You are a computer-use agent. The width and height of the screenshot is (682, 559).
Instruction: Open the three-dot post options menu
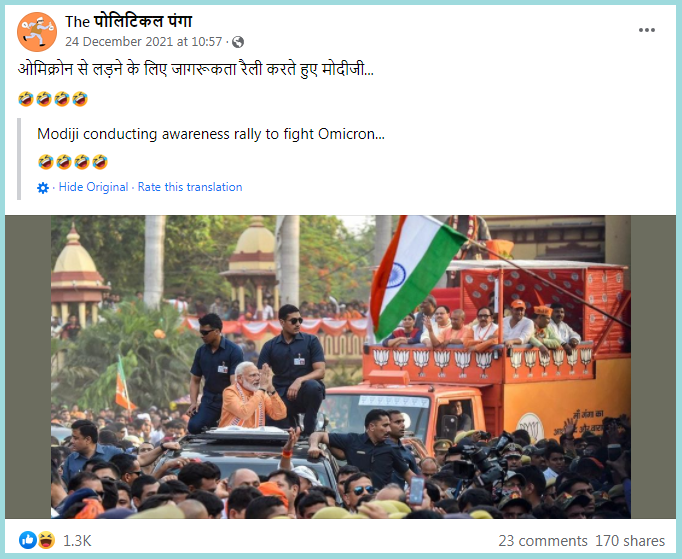pyautogui.click(x=646, y=30)
